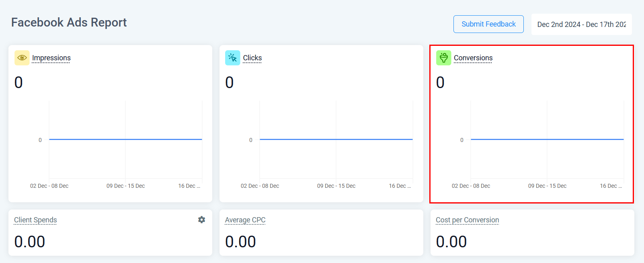
Task: Click the blue line in Conversions chart
Action: [547, 140]
